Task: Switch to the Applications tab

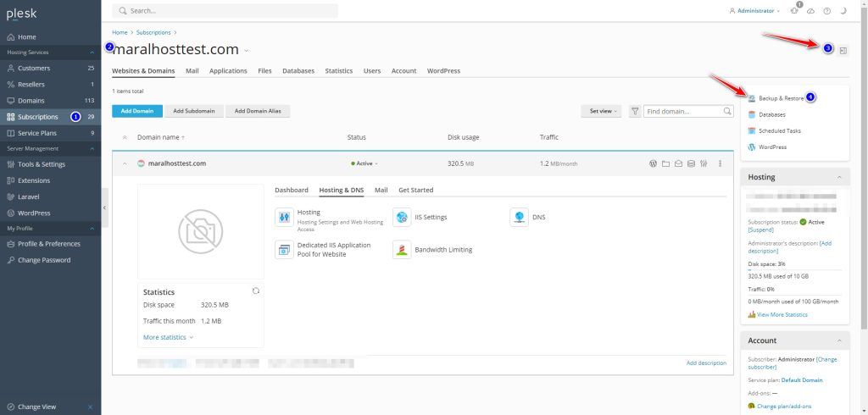Action: (x=228, y=71)
